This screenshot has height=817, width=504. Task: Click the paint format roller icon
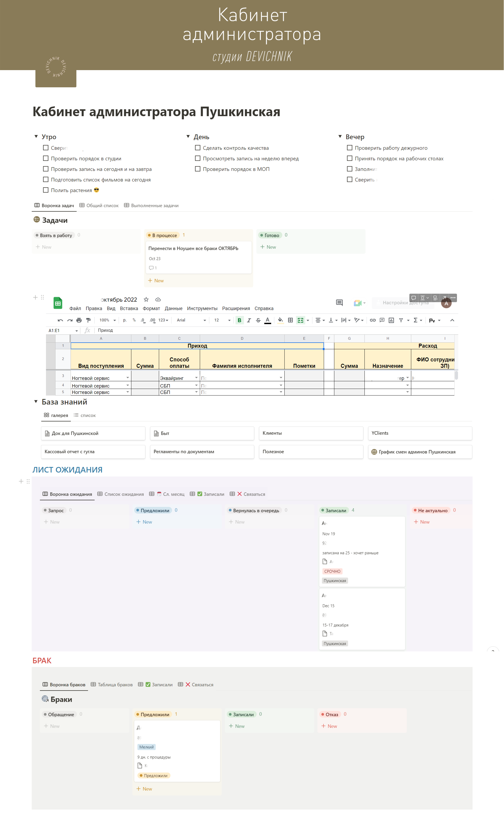pos(88,320)
